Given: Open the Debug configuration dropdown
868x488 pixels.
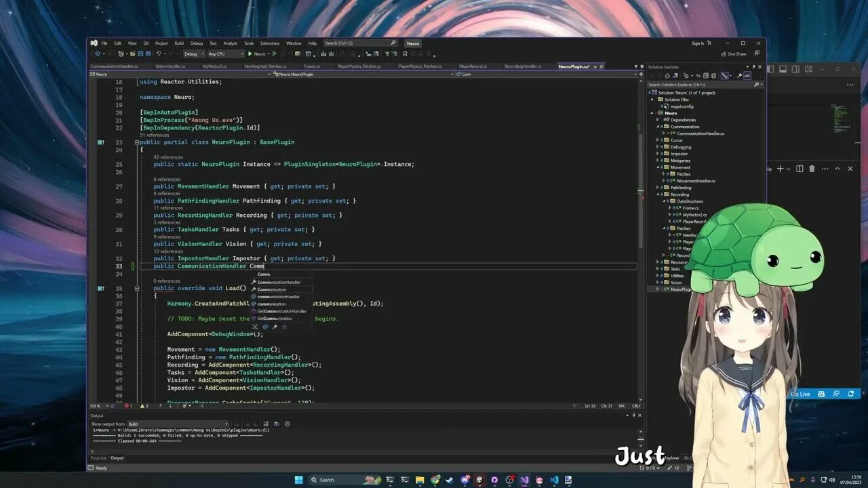Looking at the screenshot, I should tap(193, 54).
